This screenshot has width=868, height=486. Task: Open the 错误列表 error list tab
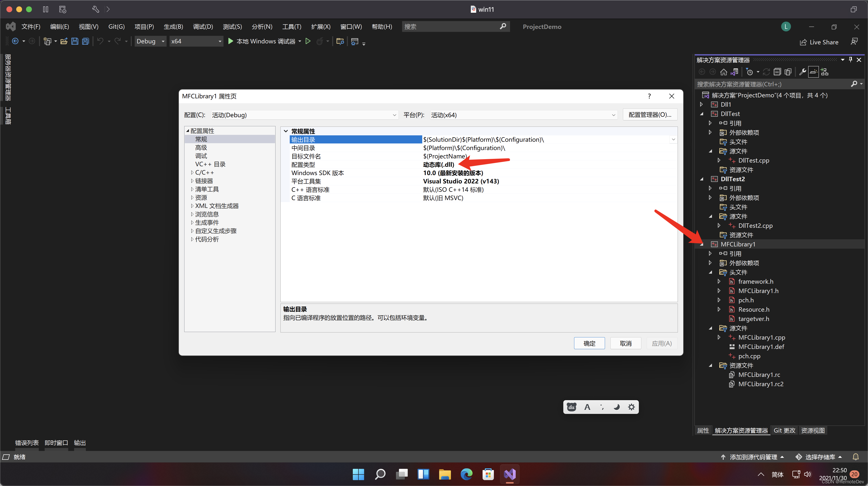pyautogui.click(x=27, y=443)
